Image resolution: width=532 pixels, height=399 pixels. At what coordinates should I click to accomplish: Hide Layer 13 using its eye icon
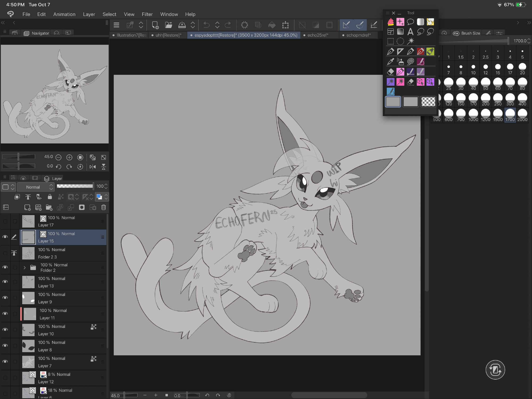[5, 282]
